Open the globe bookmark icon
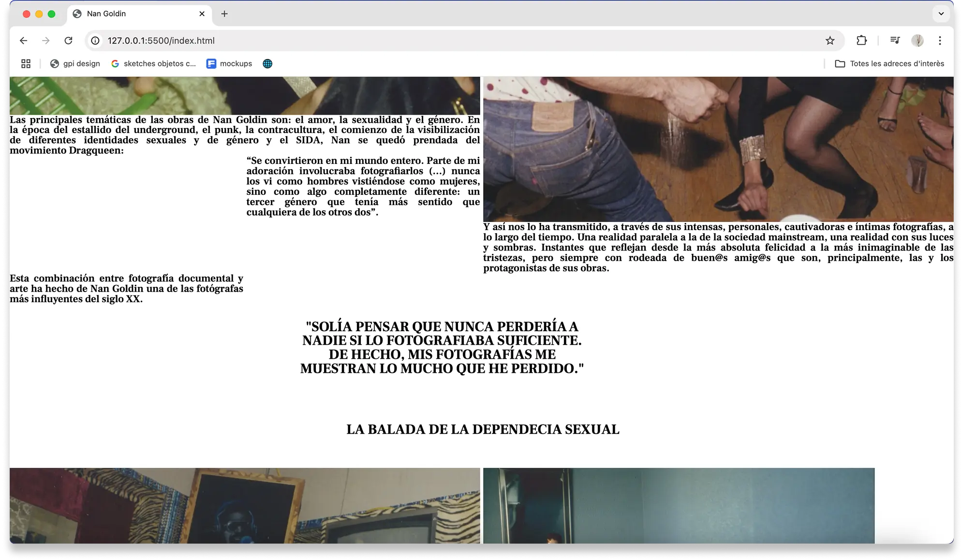The image size is (961, 560). 267,63
